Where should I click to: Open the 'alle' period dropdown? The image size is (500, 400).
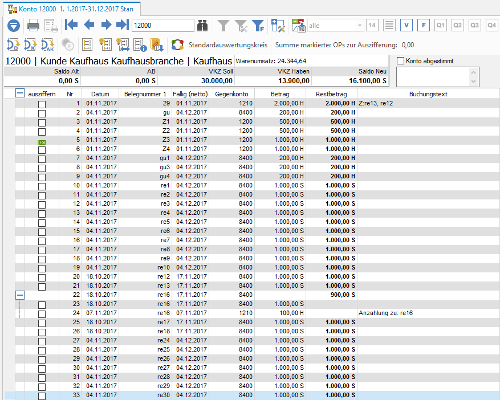coord(335,25)
